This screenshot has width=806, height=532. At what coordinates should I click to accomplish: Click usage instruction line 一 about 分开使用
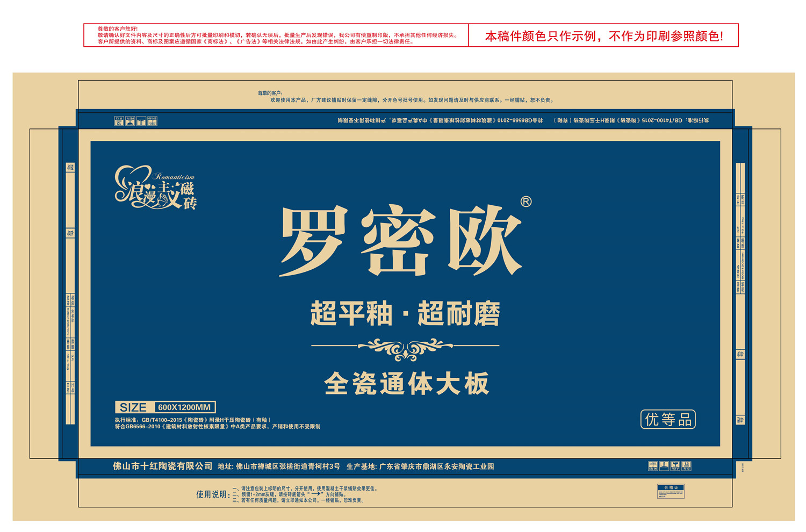pyautogui.click(x=305, y=488)
